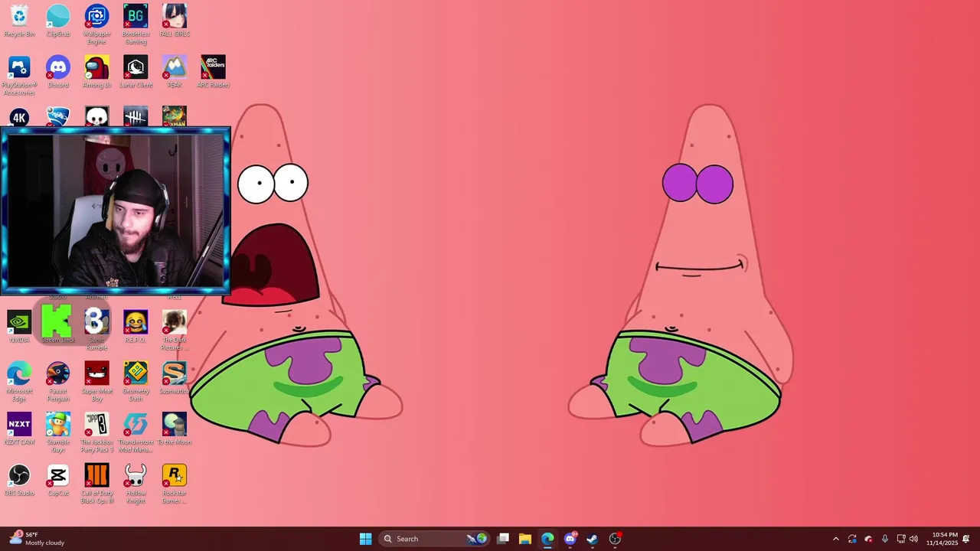The height and width of the screenshot is (551, 980).
Task: Select the Discord desktop icon
Action: 58,72
